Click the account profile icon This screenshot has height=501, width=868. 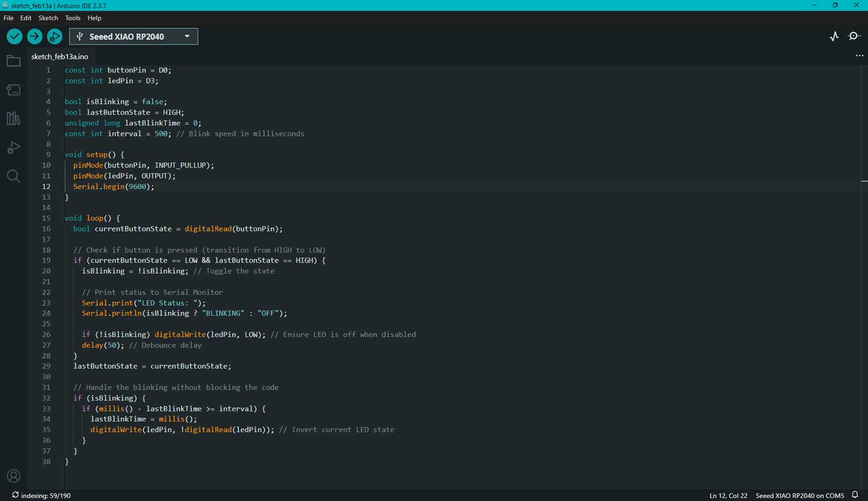tap(13, 476)
